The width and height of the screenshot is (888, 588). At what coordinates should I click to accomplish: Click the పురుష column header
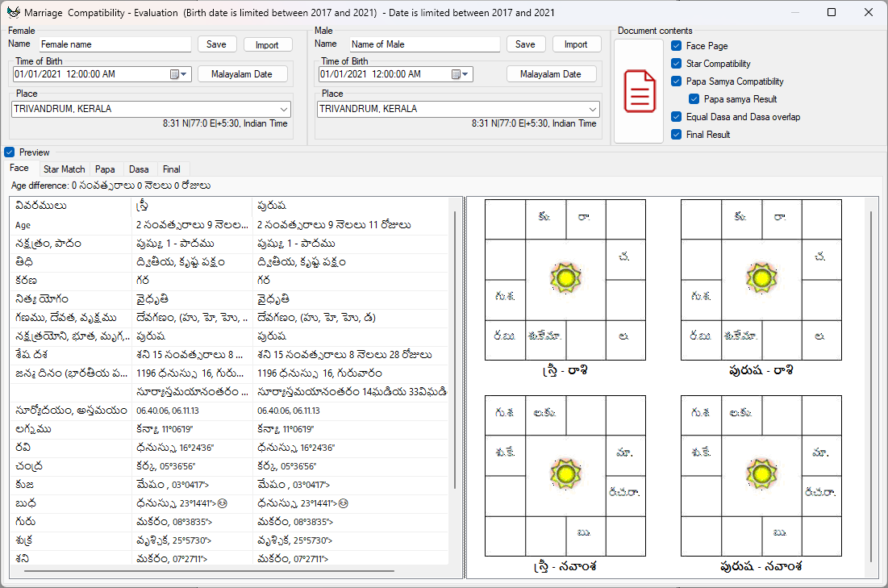coord(271,206)
